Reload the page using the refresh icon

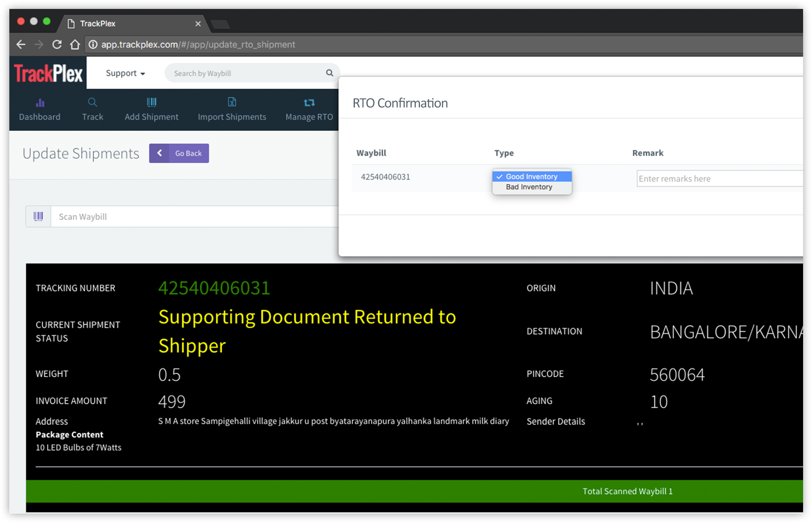click(57, 44)
